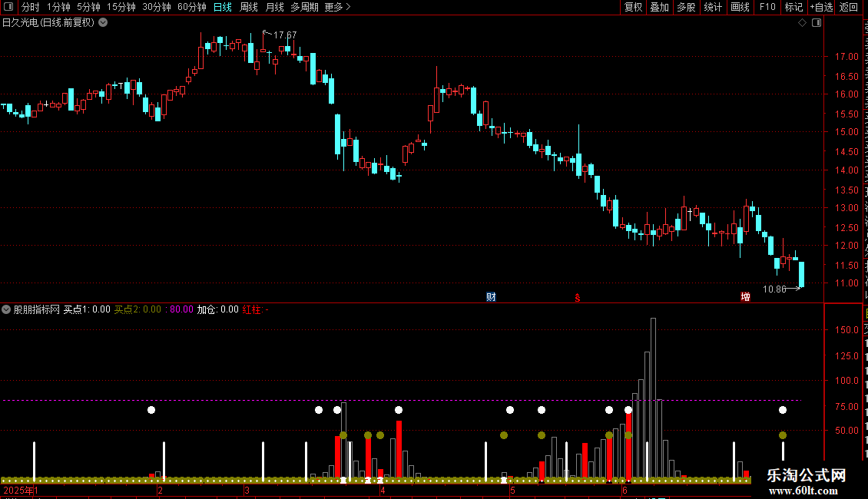Select the 30分钟 period tab
Image resolution: width=868 pixels, height=499 pixels.
[157, 7]
